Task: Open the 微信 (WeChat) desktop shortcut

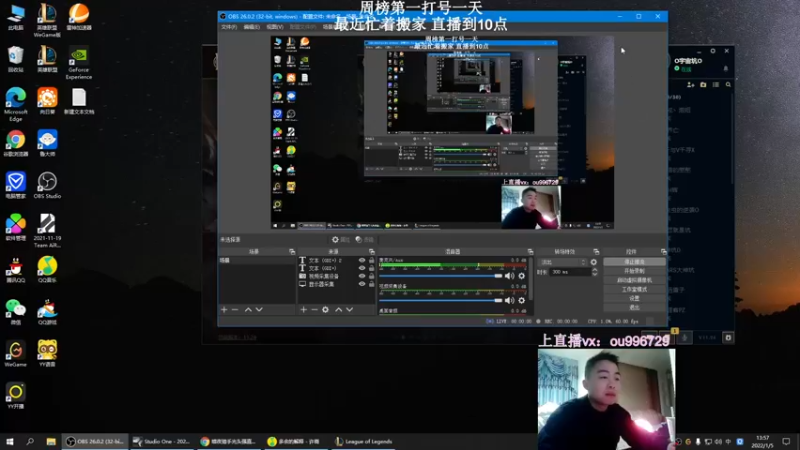Action: click(15, 312)
